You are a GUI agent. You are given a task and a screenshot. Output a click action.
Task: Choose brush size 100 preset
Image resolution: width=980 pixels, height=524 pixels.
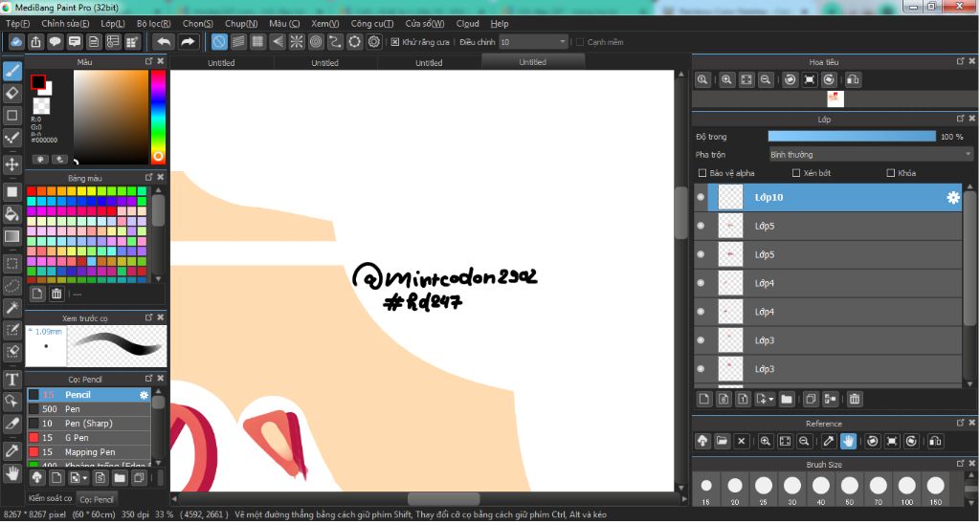point(907,491)
